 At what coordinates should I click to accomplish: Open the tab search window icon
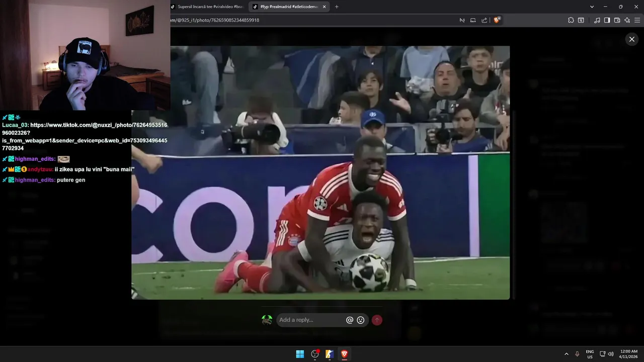click(581, 20)
